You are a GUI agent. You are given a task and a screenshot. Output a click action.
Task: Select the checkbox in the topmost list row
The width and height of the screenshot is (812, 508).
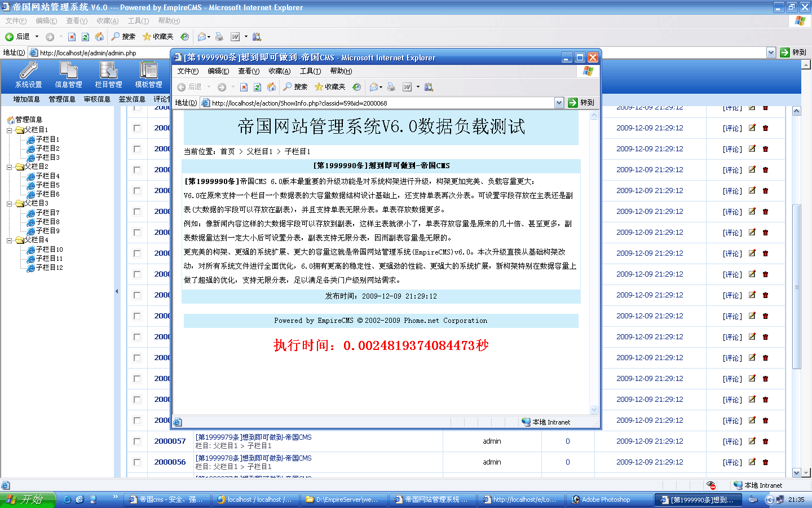coord(137,108)
